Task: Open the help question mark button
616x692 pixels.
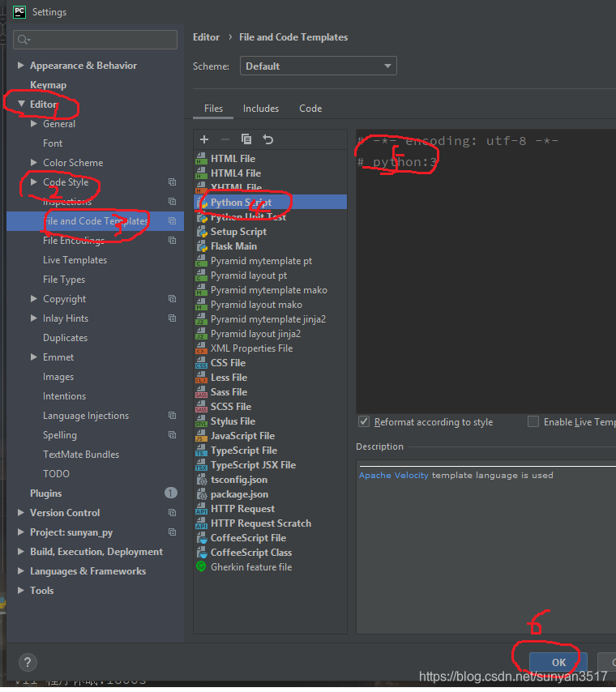Action: tap(28, 662)
